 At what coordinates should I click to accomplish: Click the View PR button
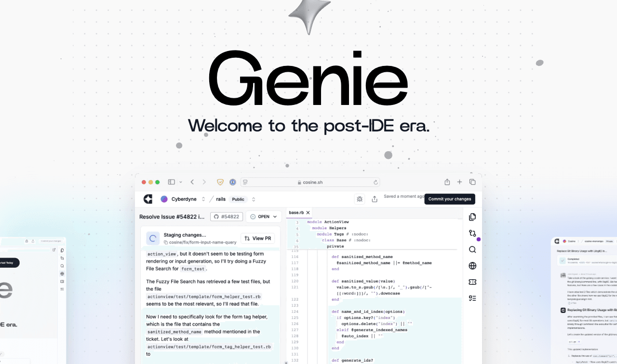click(x=258, y=238)
